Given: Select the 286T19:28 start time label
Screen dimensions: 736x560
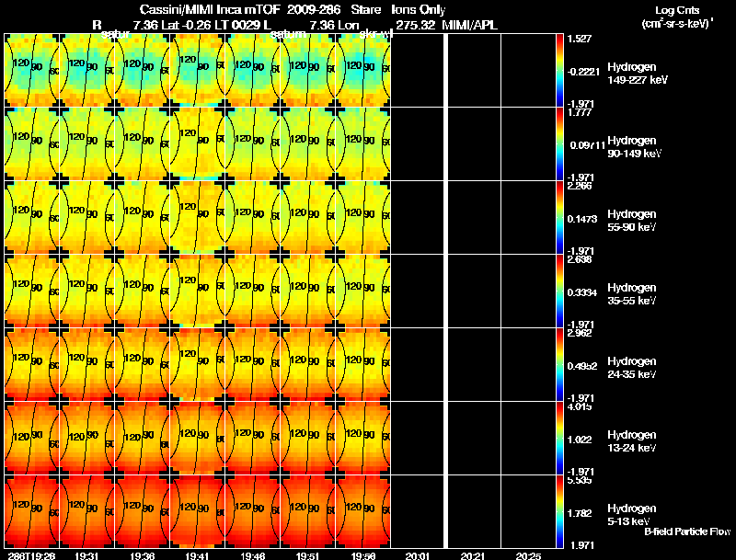Looking at the screenshot, I should click(31, 555).
